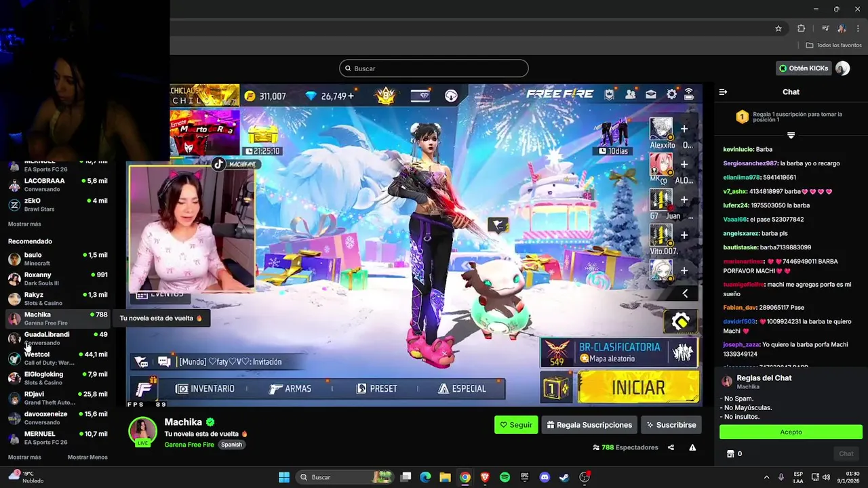Click username Fabian_dav in chat
The height and width of the screenshot is (488, 868).
pyautogui.click(x=740, y=307)
